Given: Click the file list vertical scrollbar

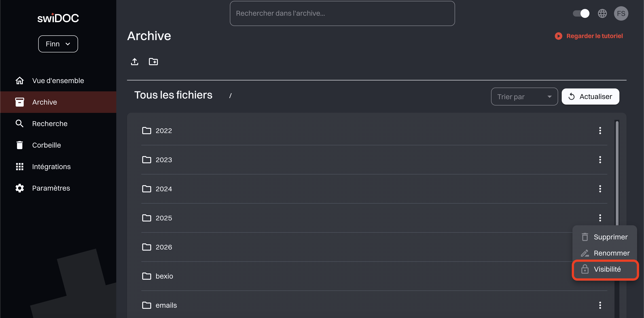Looking at the screenshot, I should (x=617, y=173).
